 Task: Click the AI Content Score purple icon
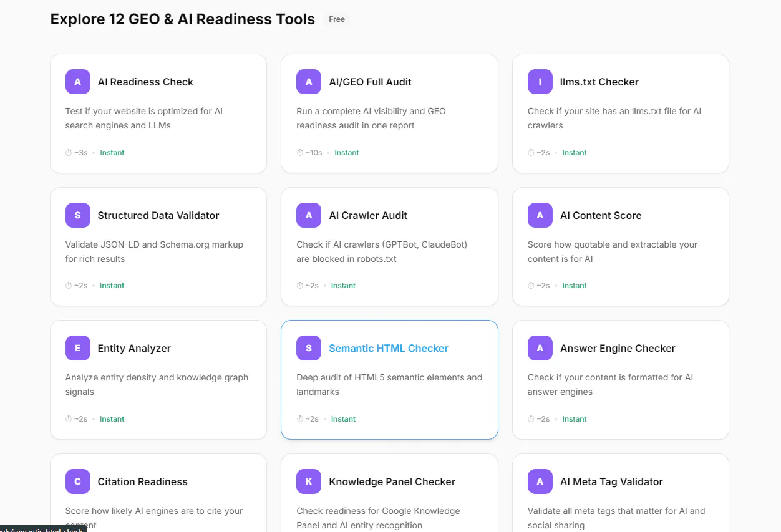pyautogui.click(x=540, y=215)
